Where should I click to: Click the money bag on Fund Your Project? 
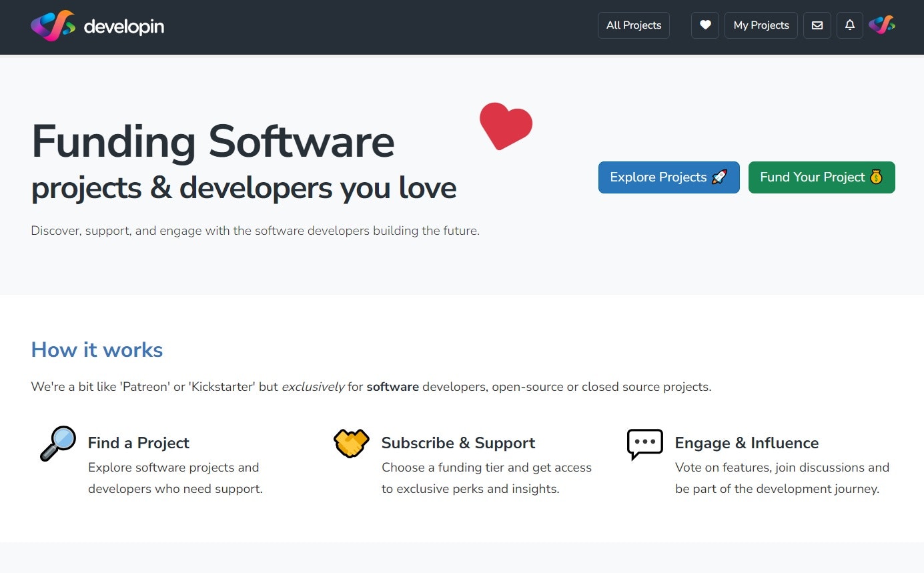click(876, 177)
